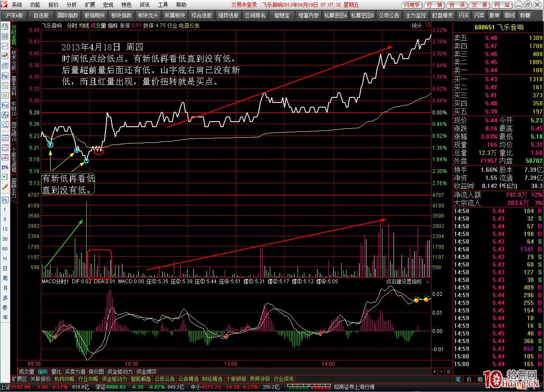Open the 综合选股 toolbar button
Image resolution: width=544 pixels, height=392 pixels.
pyautogui.click(x=201, y=15)
